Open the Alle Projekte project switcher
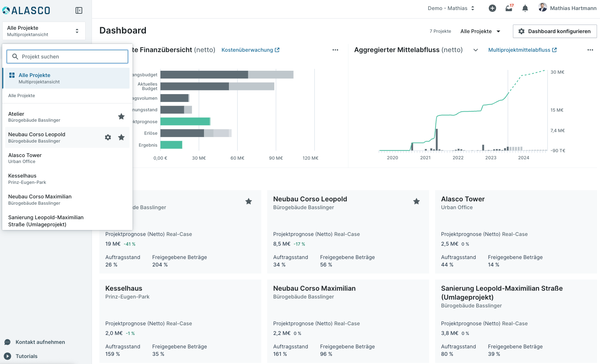The image size is (600, 364). click(x=44, y=31)
